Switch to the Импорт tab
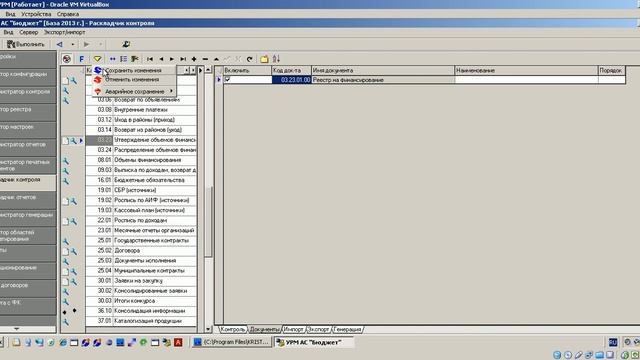This screenshot has height=360, width=640. [293, 329]
